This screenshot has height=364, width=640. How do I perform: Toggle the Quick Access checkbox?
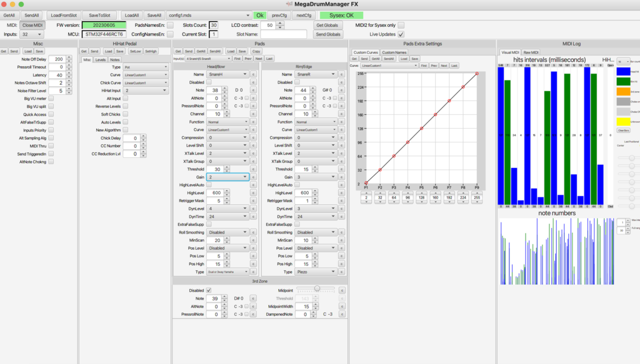click(x=51, y=114)
